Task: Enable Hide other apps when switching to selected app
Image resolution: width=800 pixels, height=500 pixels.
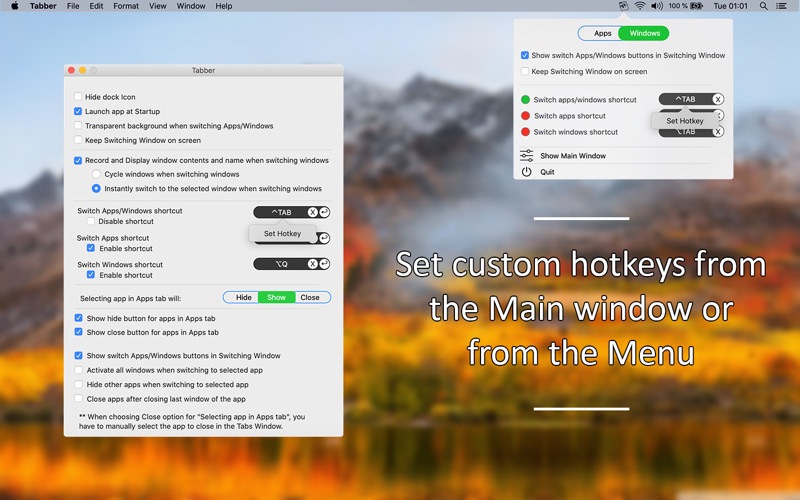Action: pos(79,384)
